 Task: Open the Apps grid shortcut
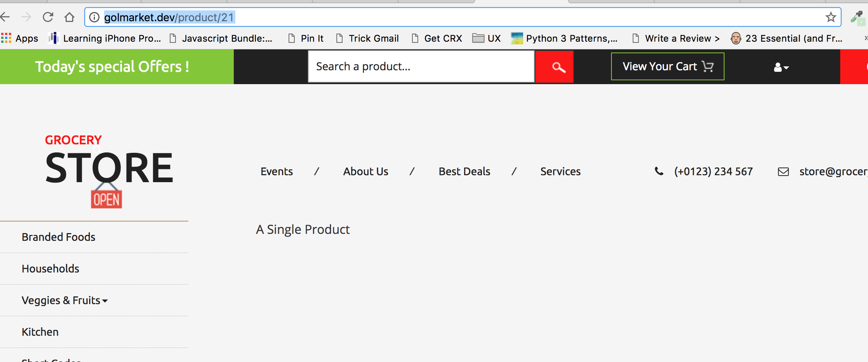pyautogui.click(x=20, y=38)
